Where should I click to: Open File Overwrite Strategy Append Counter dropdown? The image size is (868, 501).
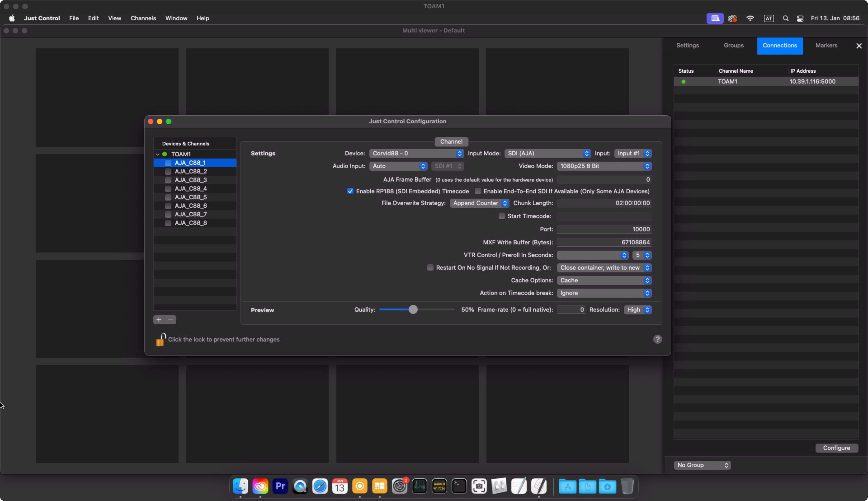[x=479, y=203]
